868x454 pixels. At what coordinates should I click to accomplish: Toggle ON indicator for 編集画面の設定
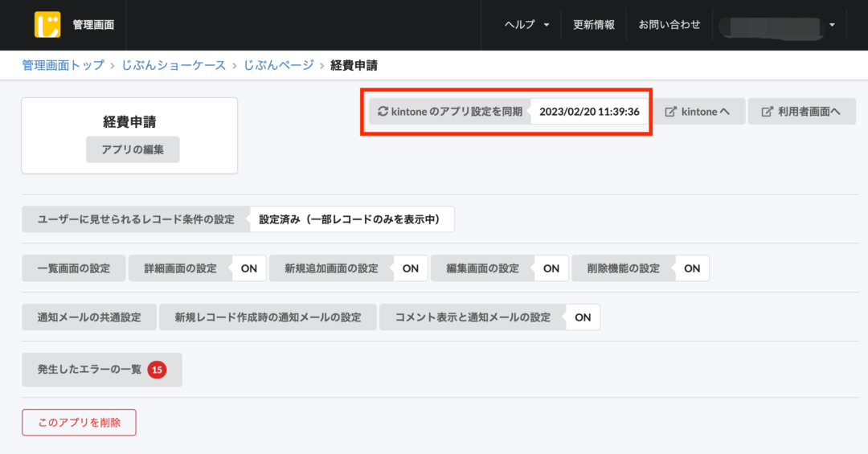(x=551, y=268)
